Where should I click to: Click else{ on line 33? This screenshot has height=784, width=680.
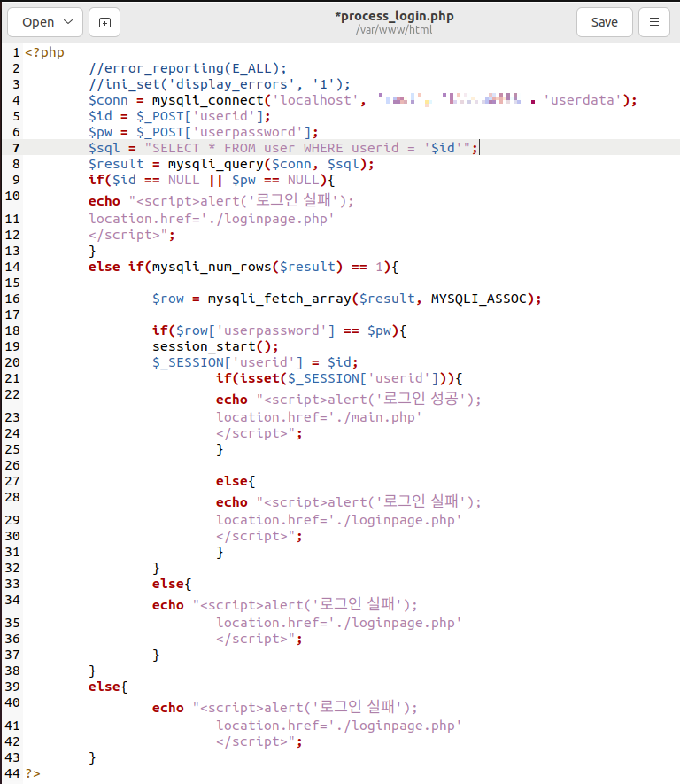point(172,584)
